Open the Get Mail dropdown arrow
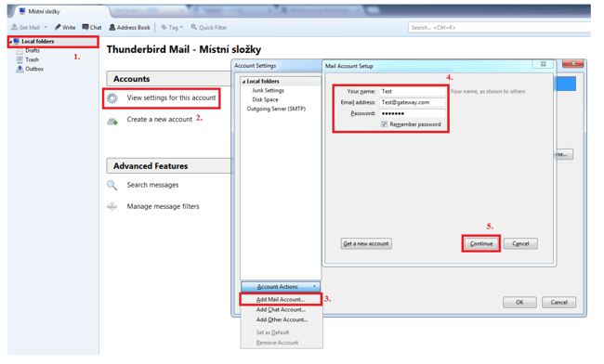This screenshot has height=364, width=604. click(x=46, y=27)
